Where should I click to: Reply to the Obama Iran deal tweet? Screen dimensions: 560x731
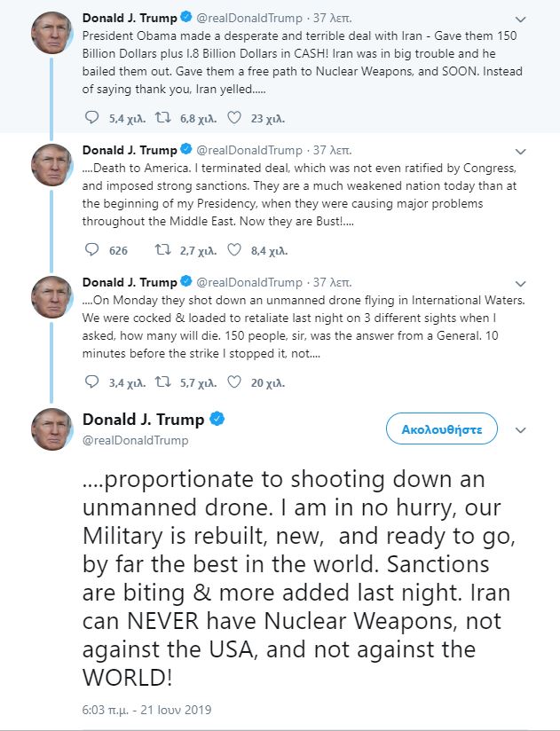91,116
